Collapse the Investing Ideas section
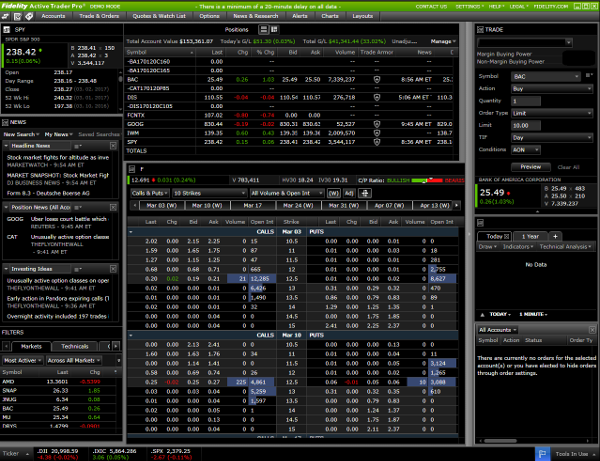Image resolution: width=600 pixels, height=461 pixels. pos(6,269)
